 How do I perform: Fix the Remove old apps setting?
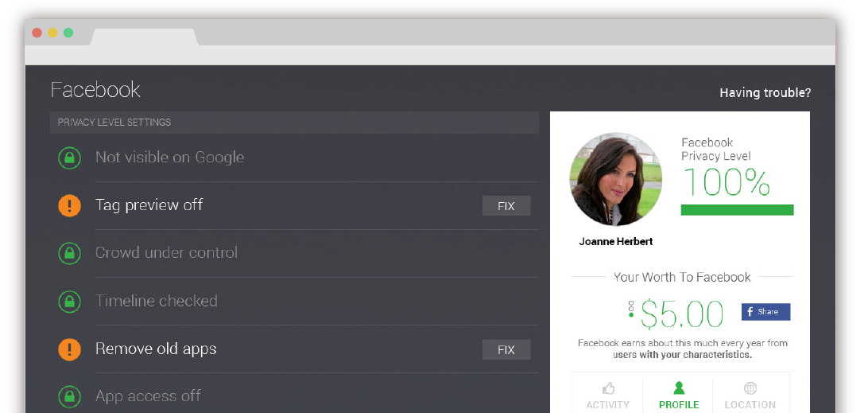(506, 350)
